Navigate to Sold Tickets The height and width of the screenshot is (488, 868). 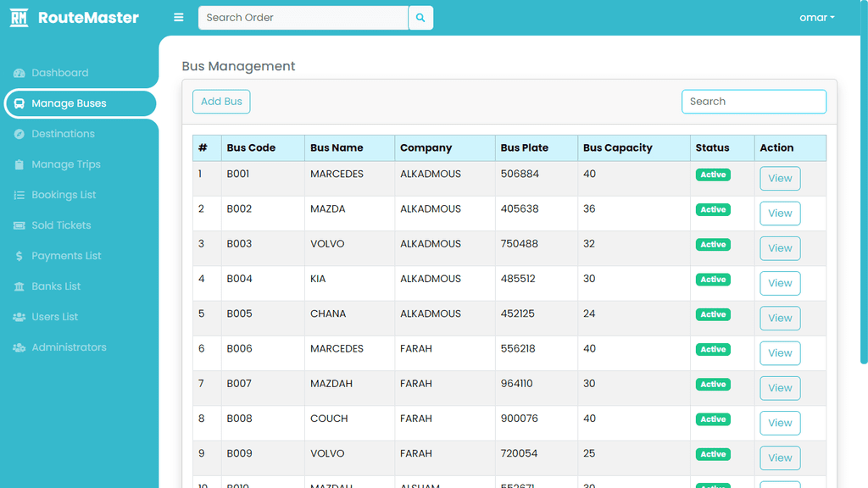61,225
